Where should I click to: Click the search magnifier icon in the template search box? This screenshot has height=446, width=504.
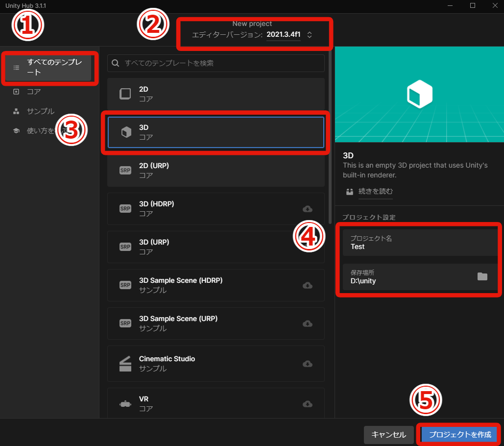[x=116, y=63]
